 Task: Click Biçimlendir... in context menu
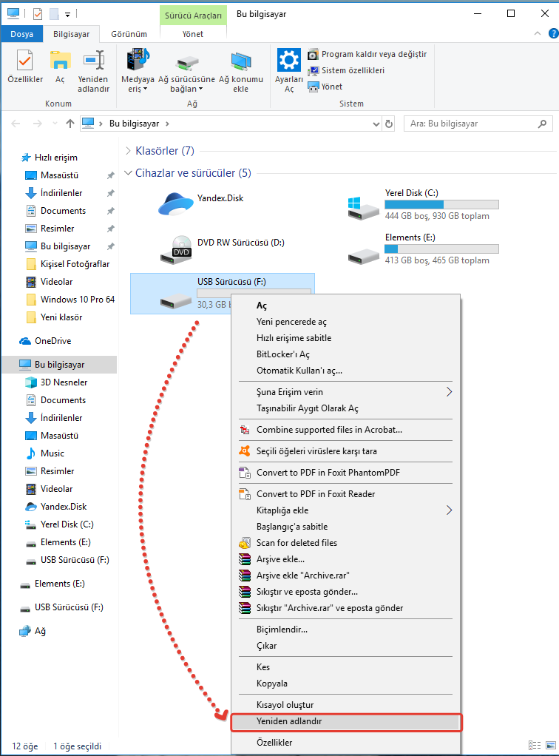(x=282, y=630)
